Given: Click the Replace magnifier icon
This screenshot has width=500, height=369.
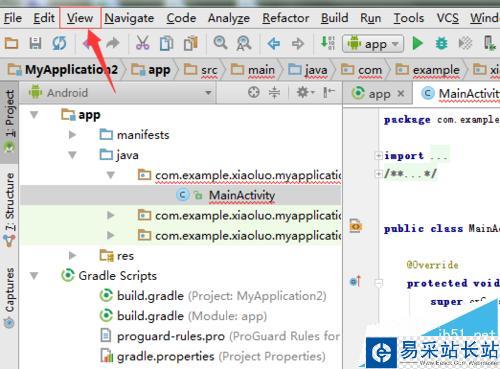Looking at the screenshot, I should pos(244,43).
